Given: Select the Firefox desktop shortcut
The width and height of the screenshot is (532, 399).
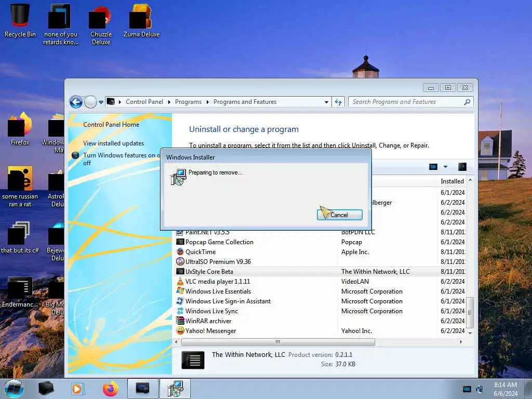Looking at the screenshot, I should coord(20,129).
